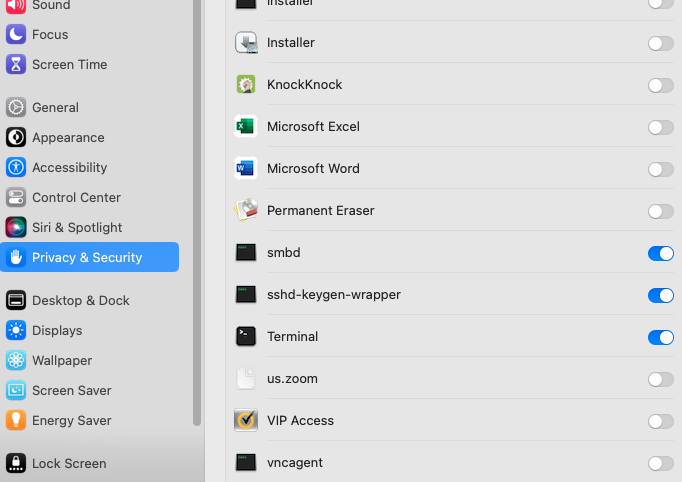Click the Energy Saver label

point(72,421)
